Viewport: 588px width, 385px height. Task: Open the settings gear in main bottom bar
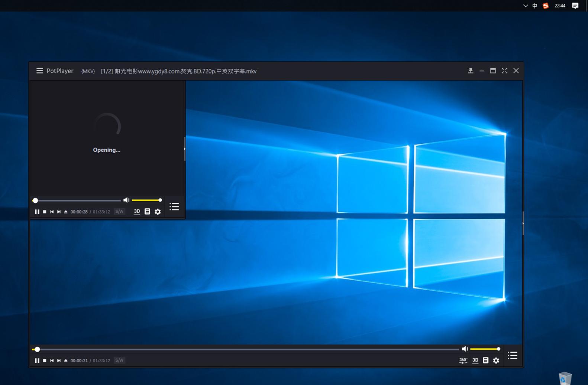(x=496, y=360)
